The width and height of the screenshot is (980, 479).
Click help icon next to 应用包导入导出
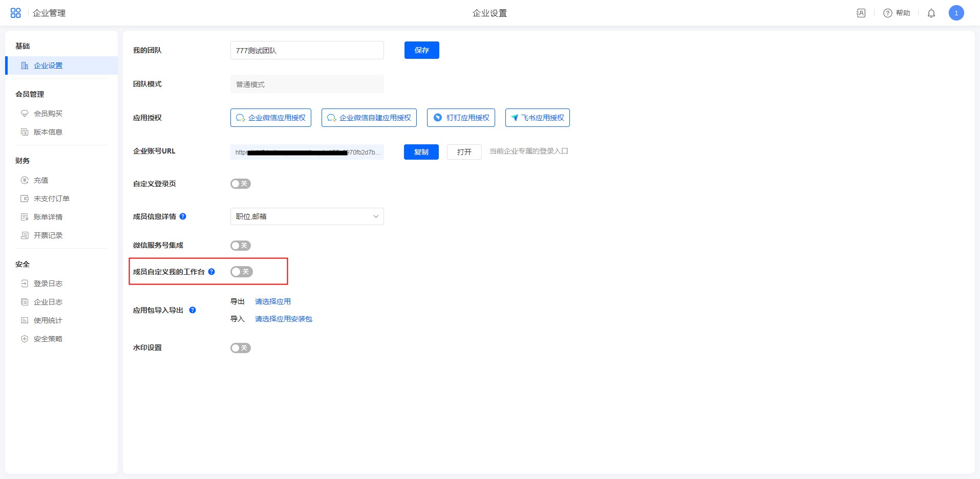[x=193, y=310]
